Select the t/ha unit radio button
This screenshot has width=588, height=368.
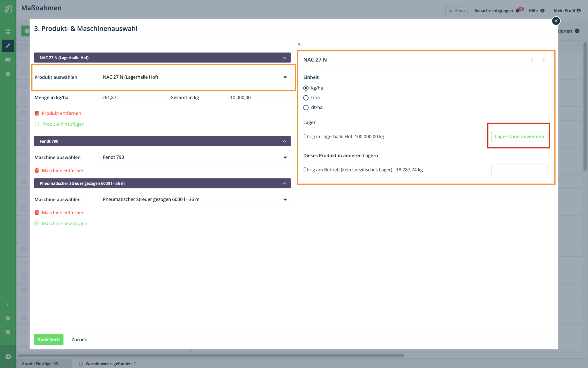point(306,98)
